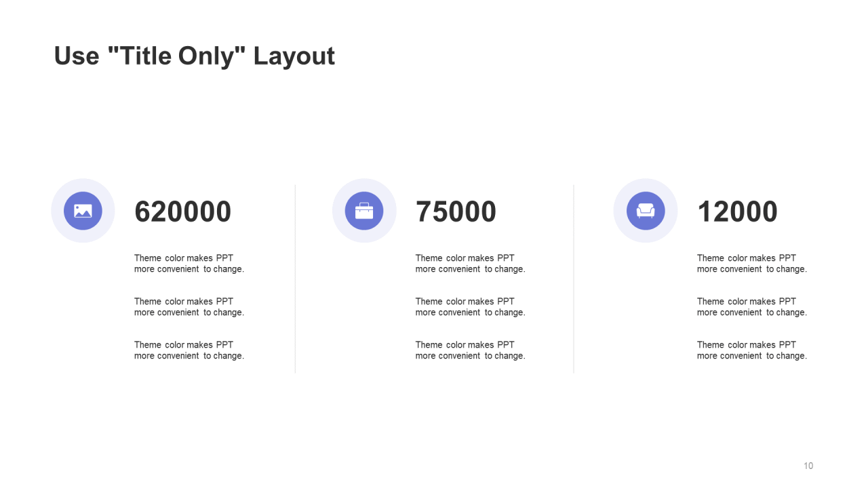Screen dimensions: 868x488
Task: Select the second paragraph under 620000
Action: pos(189,307)
